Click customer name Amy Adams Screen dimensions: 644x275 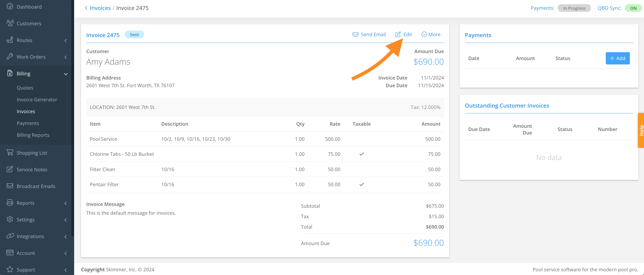(x=108, y=62)
